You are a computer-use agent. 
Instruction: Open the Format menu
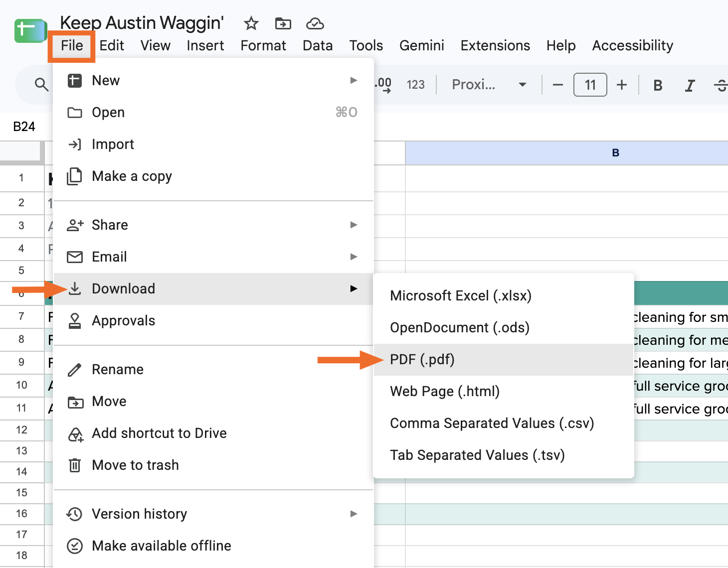263,46
